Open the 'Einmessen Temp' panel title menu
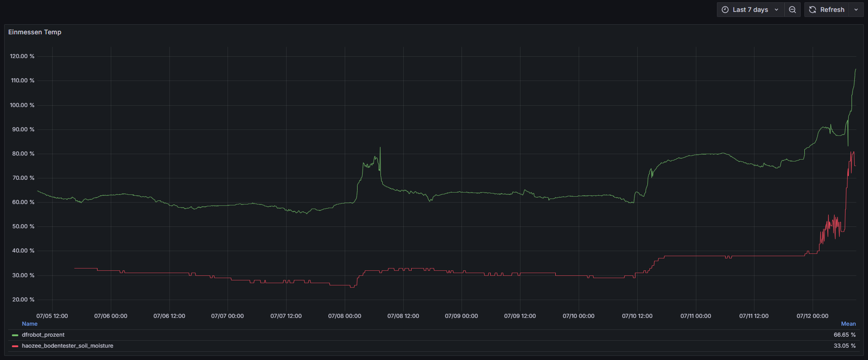Image resolution: width=868 pixels, height=360 pixels. (35, 32)
